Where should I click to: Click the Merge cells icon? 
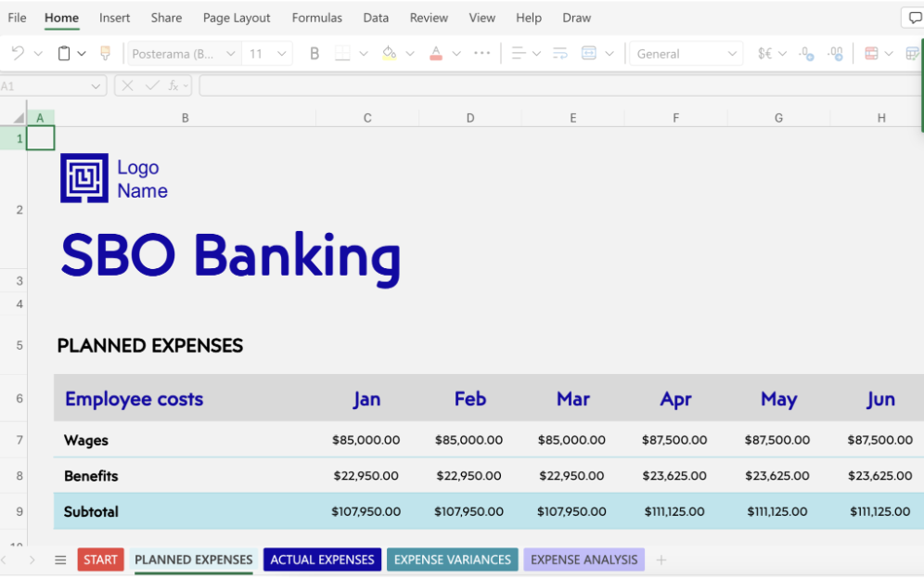[x=589, y=54]
